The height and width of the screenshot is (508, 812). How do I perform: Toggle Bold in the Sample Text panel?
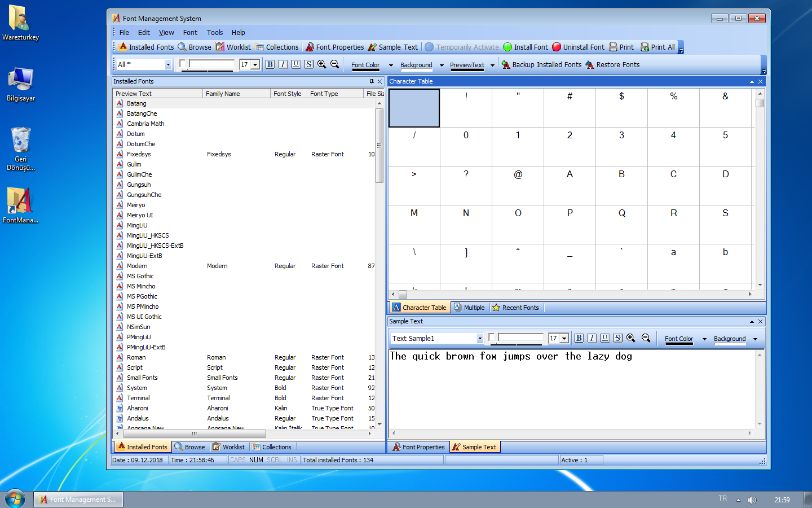coord(579,338)
